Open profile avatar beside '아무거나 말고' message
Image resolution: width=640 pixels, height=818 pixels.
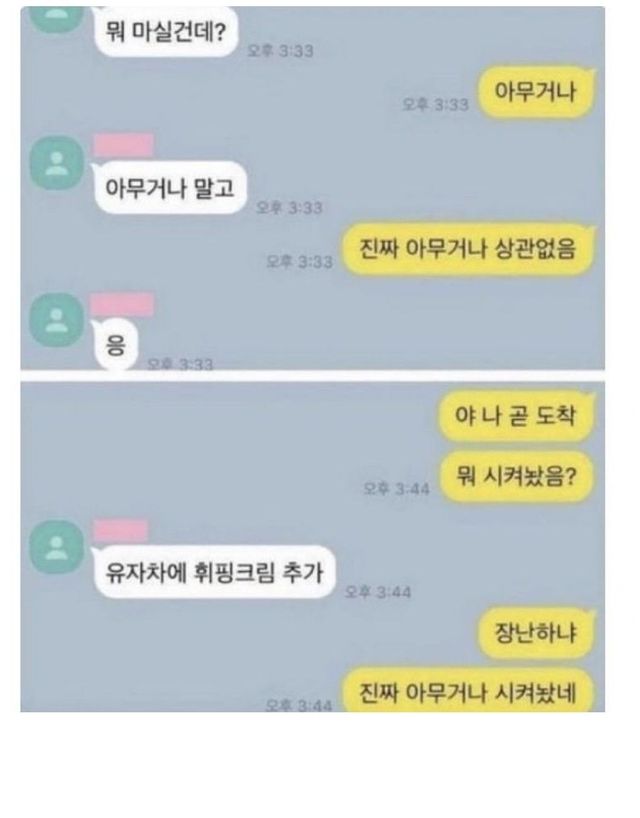coord(56,162)
